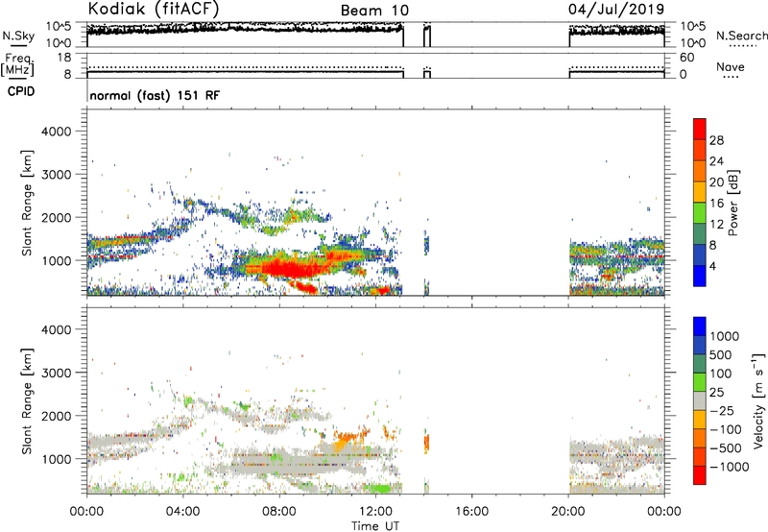Click gray segment of velocity colorbar
Screen dimensions: 768x532
coord(700,401)
